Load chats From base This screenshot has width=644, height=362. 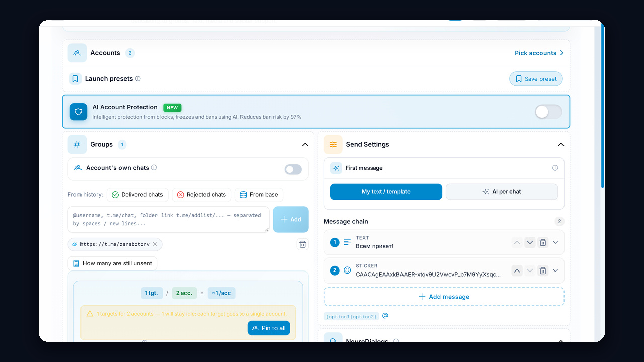coord(259,195)
